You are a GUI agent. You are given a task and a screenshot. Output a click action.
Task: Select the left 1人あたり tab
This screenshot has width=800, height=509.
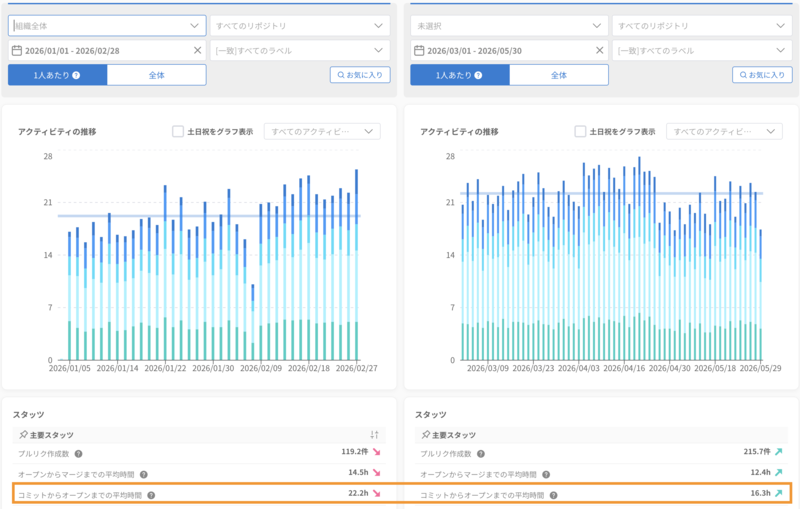[57, 75]
